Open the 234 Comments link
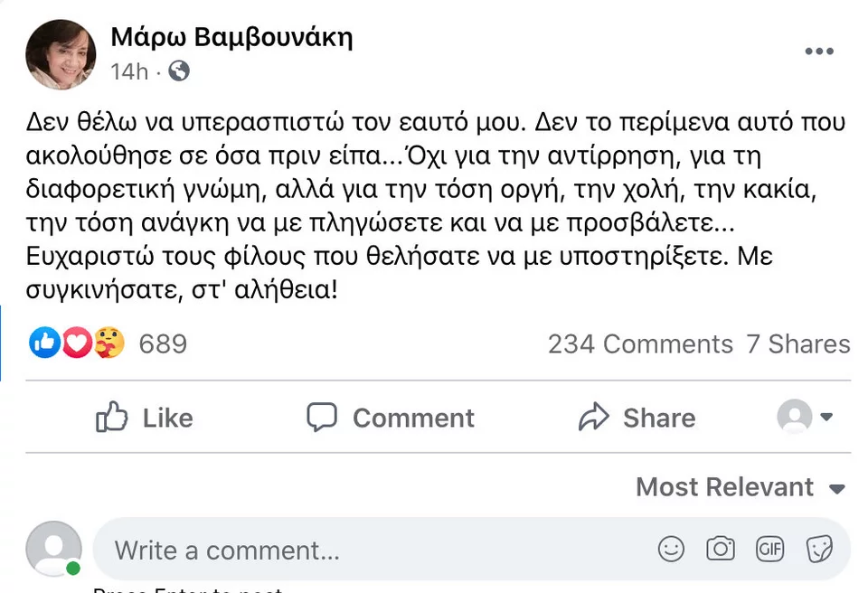This screenshot has width=868, height=593. [640, 344]
